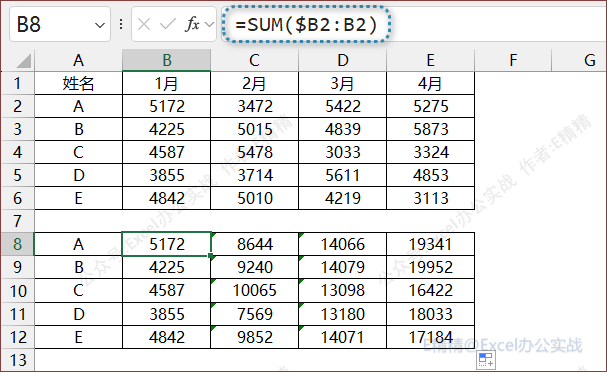Click cell containing 姓名
Viewport: 607px width, 372px height.
pos(79,83)
